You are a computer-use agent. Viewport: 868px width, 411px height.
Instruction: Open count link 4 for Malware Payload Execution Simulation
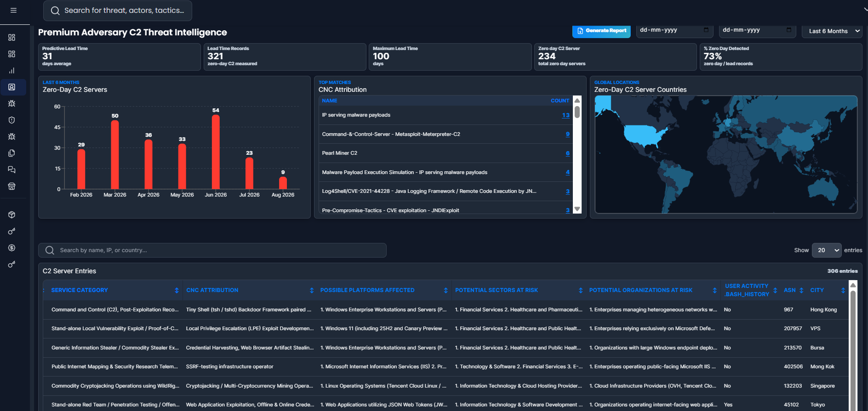coord(568,172)
